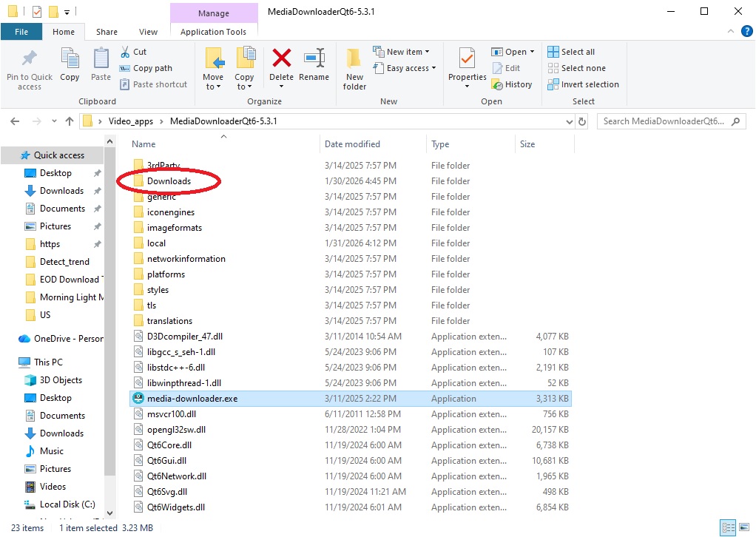Switch to the Home ribbon tab
Image resolution: width=756 pixels, height=537 pixels.
[64, 32]
